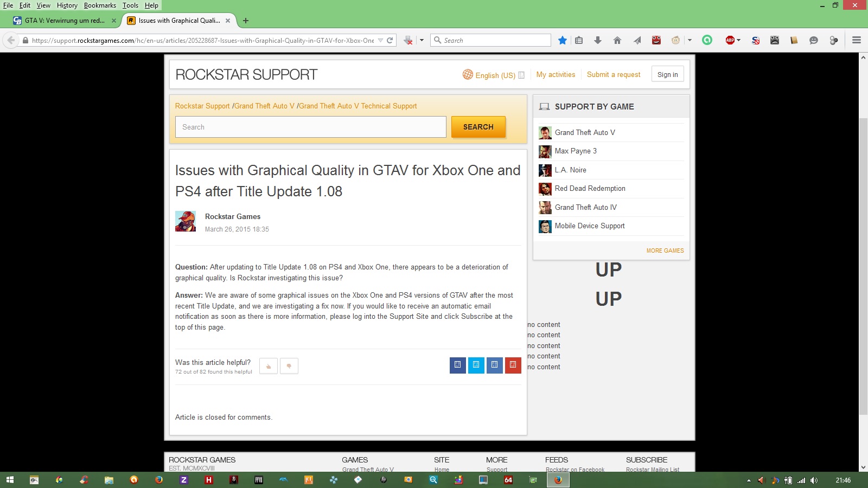The height and width of the screenshot is (488, 868).
Task: Click the NoScript S icon
Action: click(x=755, y=40)
